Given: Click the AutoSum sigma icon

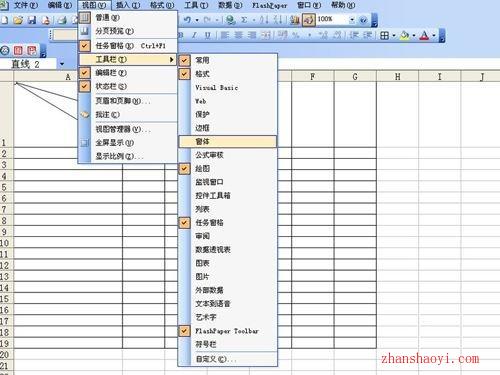Looking at the screenshot, I should (x=244, y=20).
